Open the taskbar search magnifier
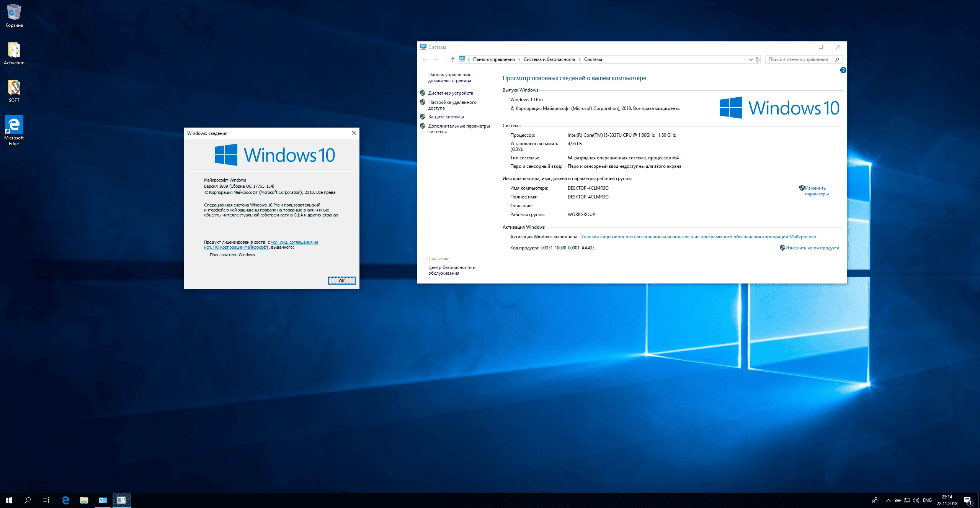 (x=28, y=500)
